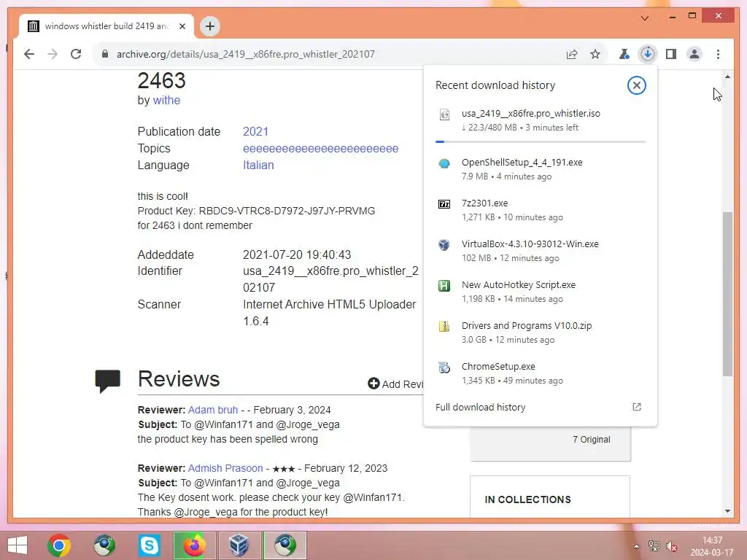Image resolution: width=747 pixels, height=560 pixels.
Task: Close the windows whistler build tab
Action: pyautogui.click(x=182, y=26)
